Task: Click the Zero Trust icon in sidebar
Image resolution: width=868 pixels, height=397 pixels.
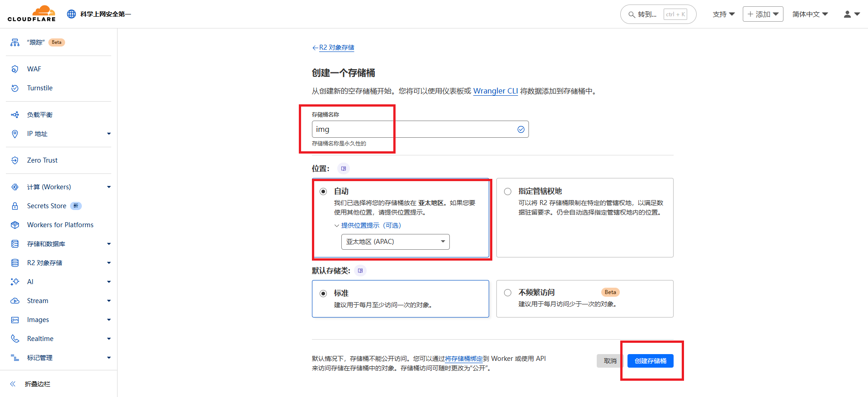Action: [x=15, y=160]
